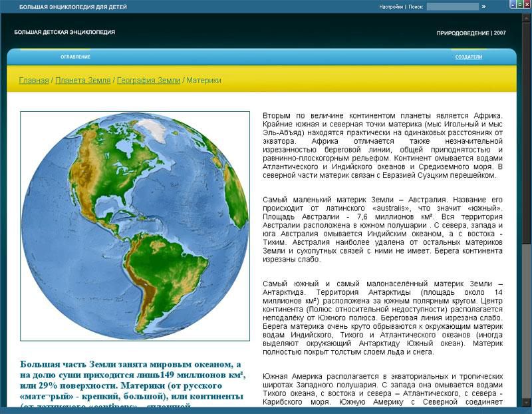Focus the Поиск search field
The image size is (532, 414).
(452, 7)
